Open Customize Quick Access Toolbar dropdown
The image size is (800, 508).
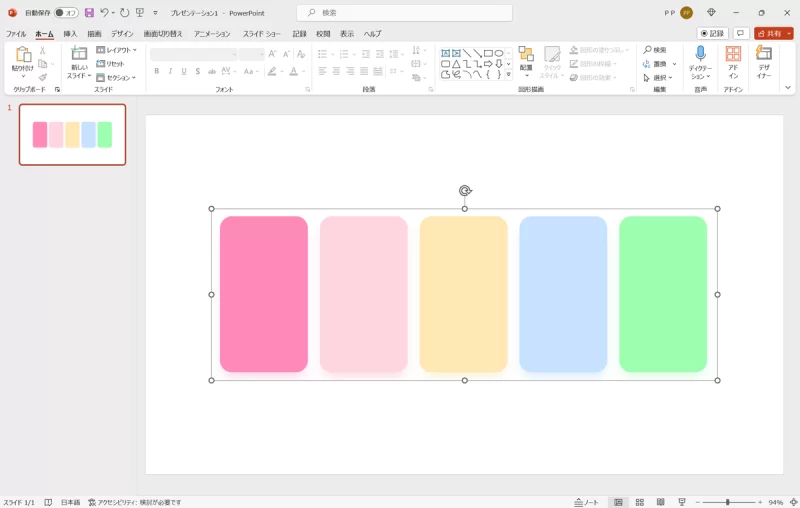tap(156, 13)
